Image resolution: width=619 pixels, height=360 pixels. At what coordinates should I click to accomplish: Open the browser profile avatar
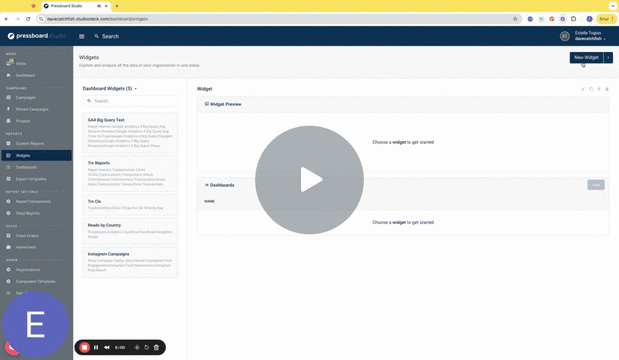pos(589,19)
